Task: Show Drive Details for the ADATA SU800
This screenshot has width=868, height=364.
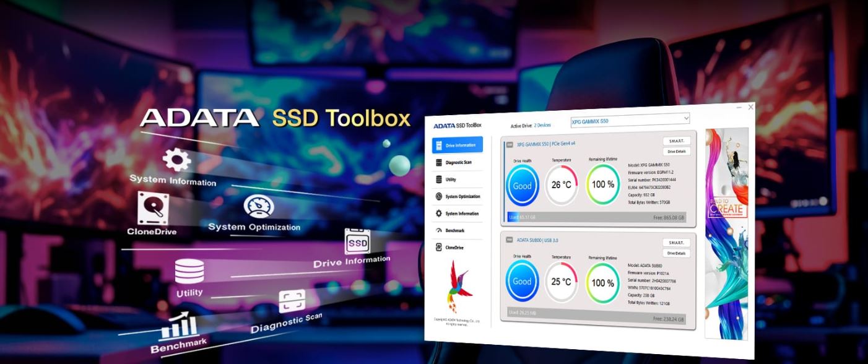Action: (x=676, y=253)
